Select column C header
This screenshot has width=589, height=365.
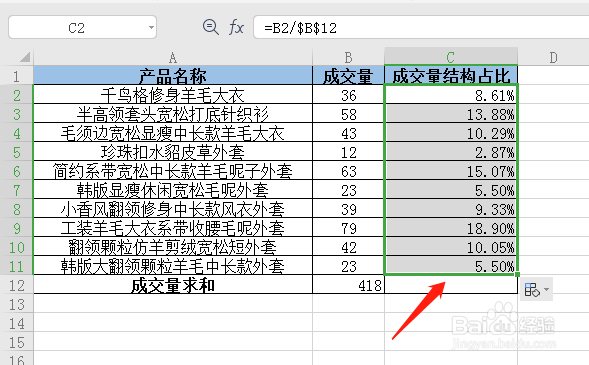[x=451, y=57]
